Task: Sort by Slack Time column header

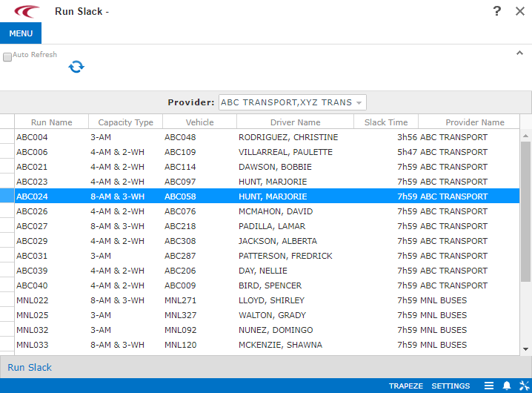Action: click(x=386, y=122)
